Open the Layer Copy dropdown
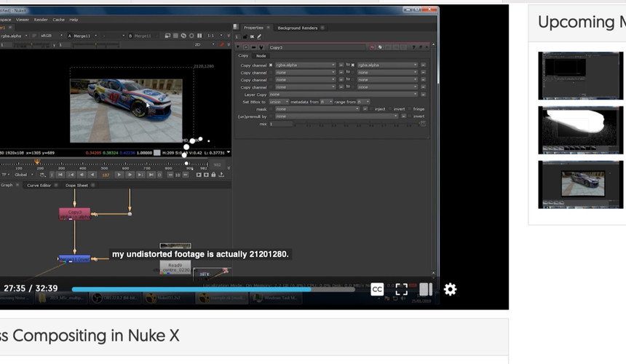 coord(344,94)
